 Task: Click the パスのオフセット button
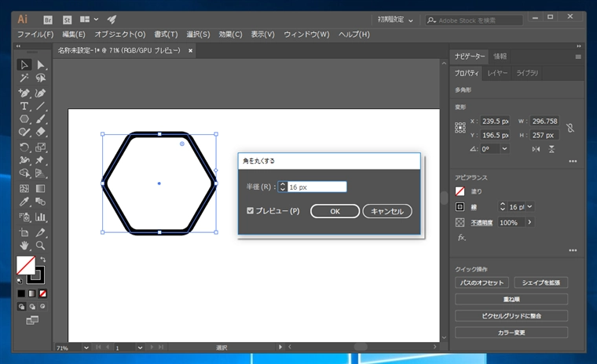(x=482, y=282)
